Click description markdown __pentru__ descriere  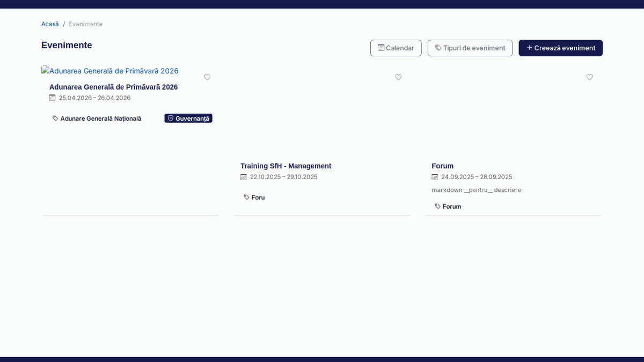[x=476, y=190]
